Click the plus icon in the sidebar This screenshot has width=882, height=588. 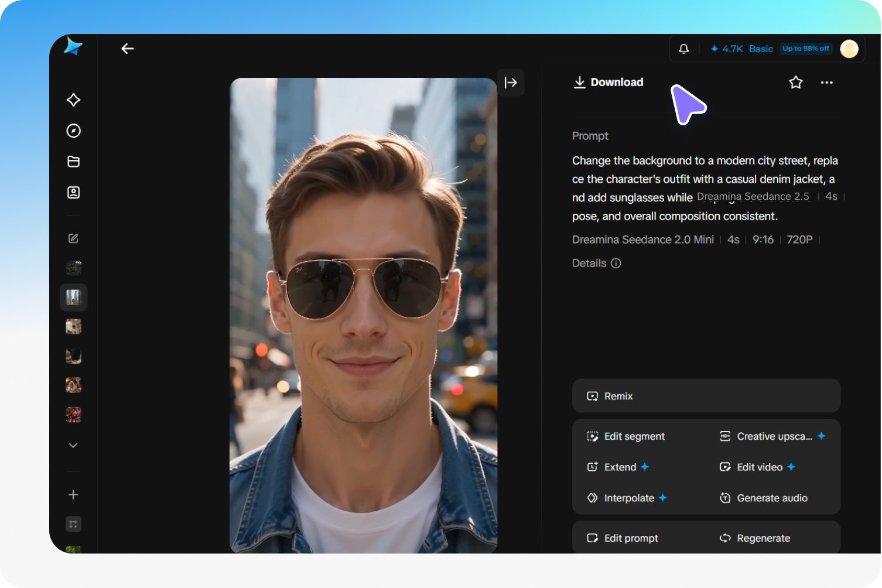click(x=73, y=495)
